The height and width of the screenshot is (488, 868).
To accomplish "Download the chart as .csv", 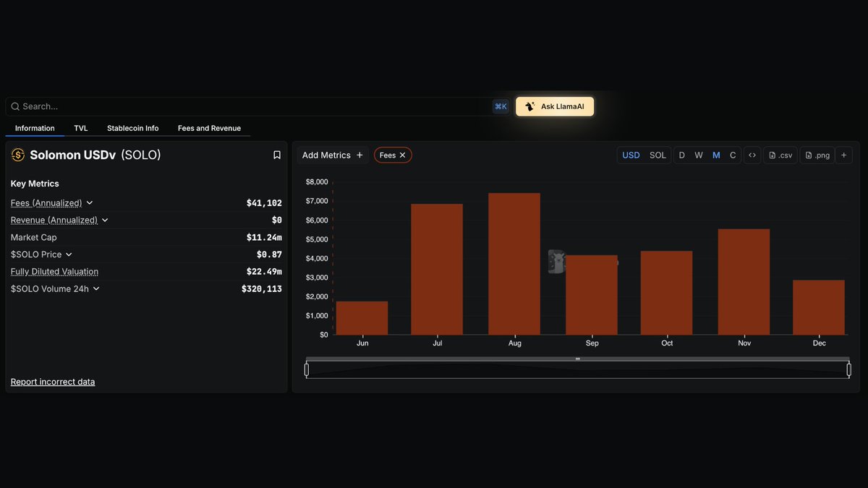I will 780,155.
